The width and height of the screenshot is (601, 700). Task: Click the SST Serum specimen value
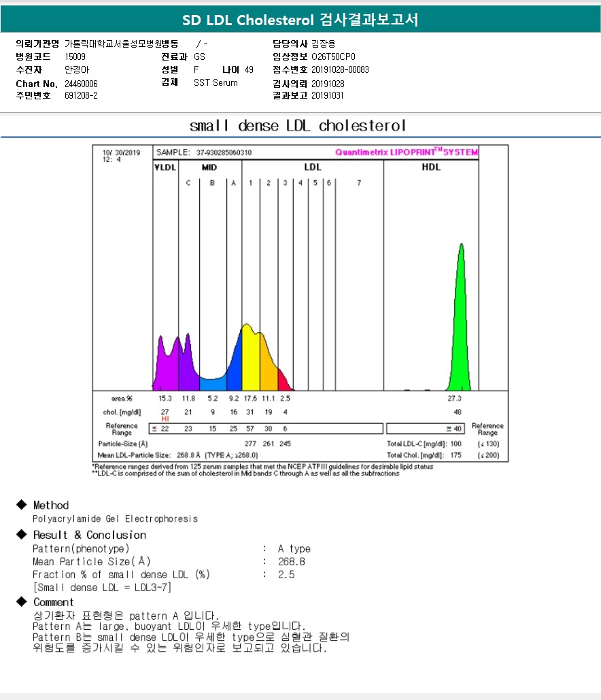tap(216, 83)
